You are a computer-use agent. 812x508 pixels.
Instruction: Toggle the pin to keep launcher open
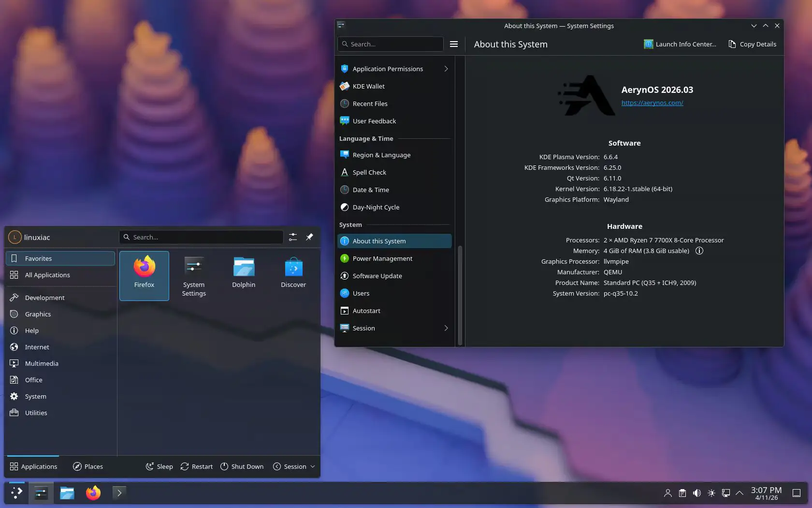point(309,237)
